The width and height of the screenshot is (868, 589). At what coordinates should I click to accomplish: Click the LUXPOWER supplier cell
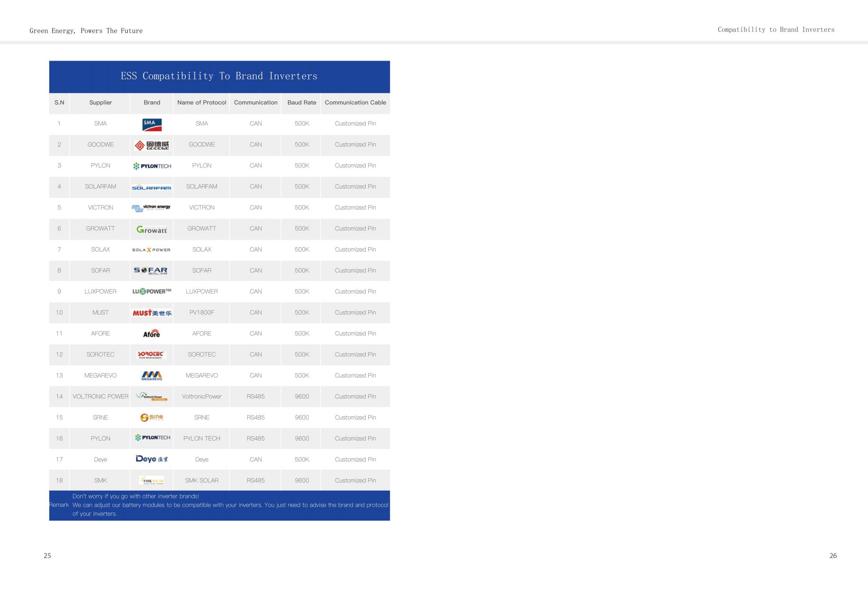coord(100,291)
